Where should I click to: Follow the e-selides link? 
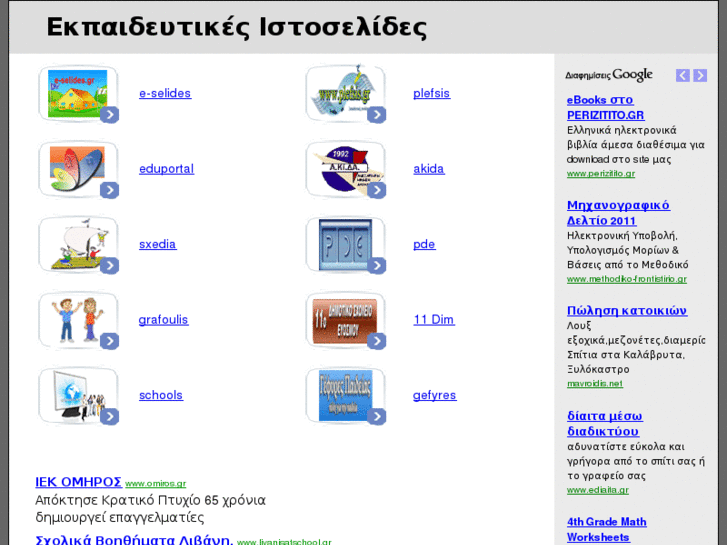coord(165,93)
